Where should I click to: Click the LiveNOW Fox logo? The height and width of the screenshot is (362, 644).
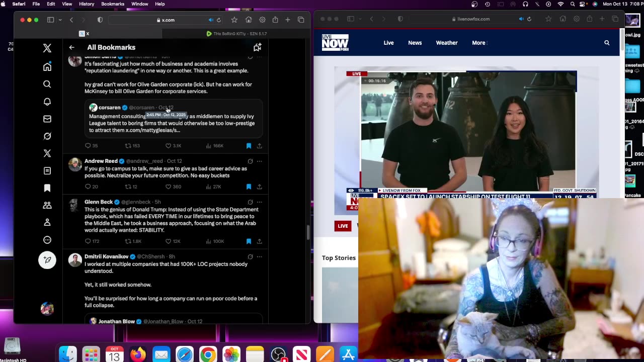pos(335,43)
